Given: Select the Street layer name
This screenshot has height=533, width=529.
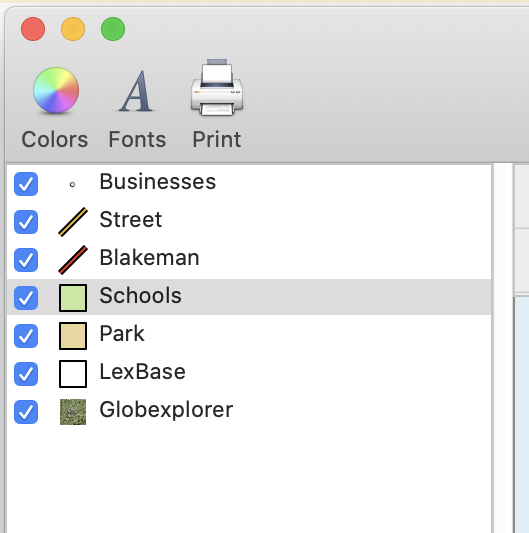Looking at the screenshot, I should pyautogui.click(x=131, y=220).
